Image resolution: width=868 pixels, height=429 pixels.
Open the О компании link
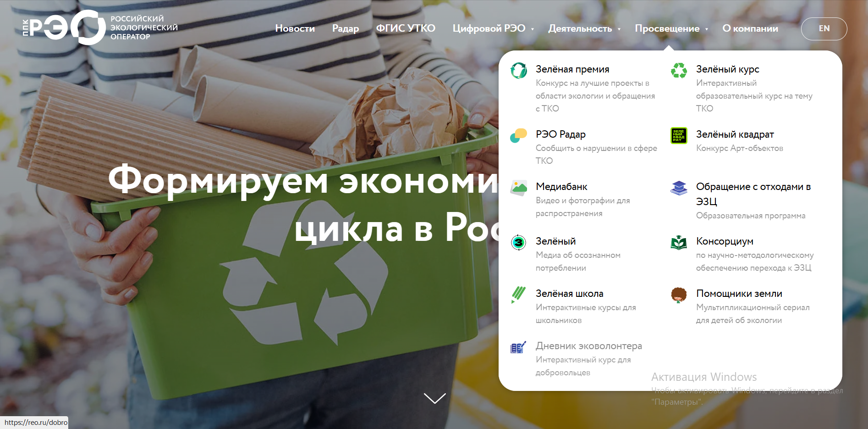click(x=750, y=28)
